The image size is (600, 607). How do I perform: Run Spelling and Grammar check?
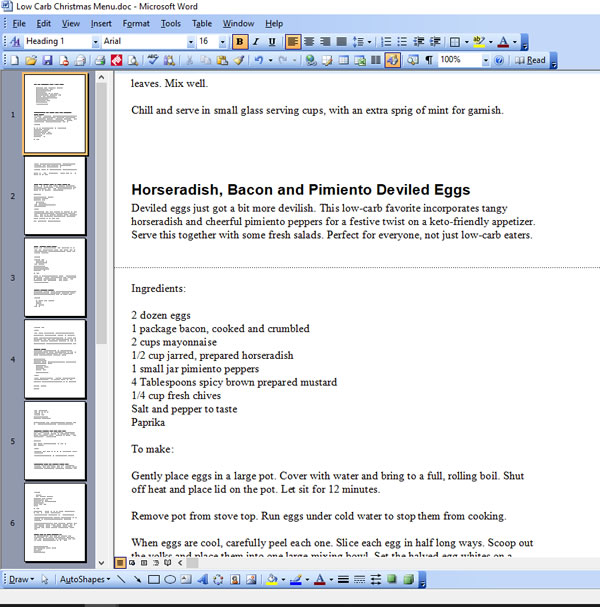(x=153, y=60)
